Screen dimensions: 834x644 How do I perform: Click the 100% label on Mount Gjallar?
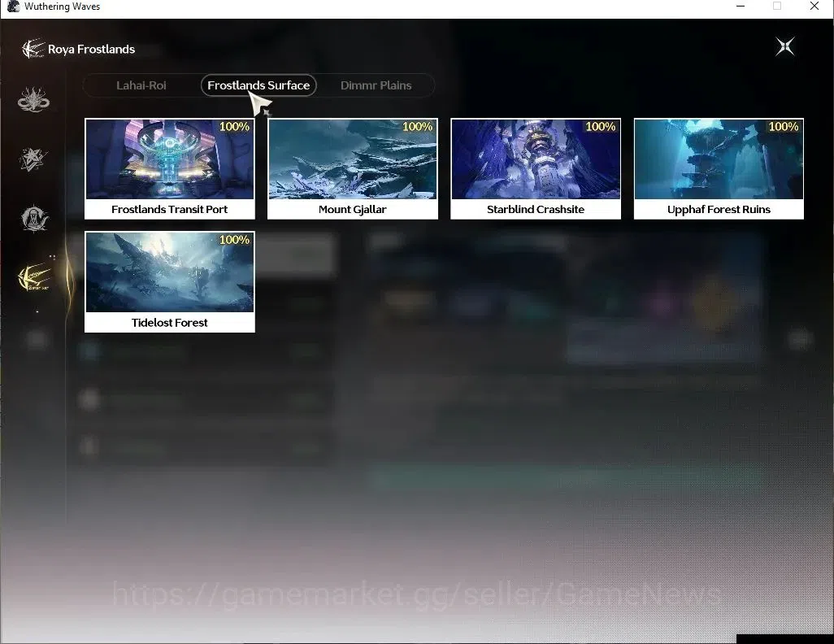(x=418, y=127)
